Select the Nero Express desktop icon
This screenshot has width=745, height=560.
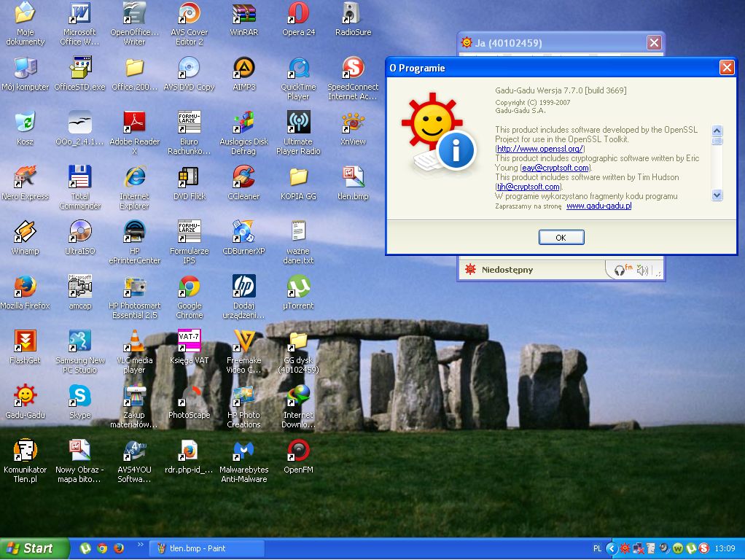26,183
